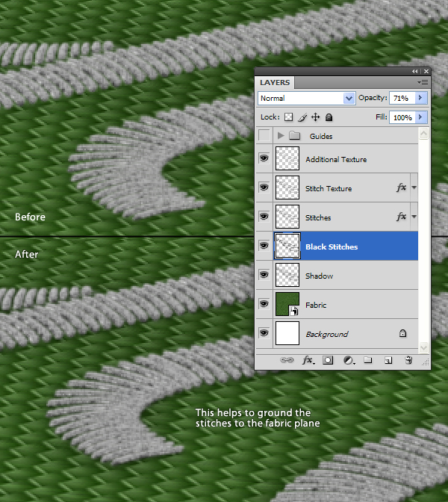Create a new group folder icon
The width and height of the screenshot is (448, 502).
click(368, 360)
